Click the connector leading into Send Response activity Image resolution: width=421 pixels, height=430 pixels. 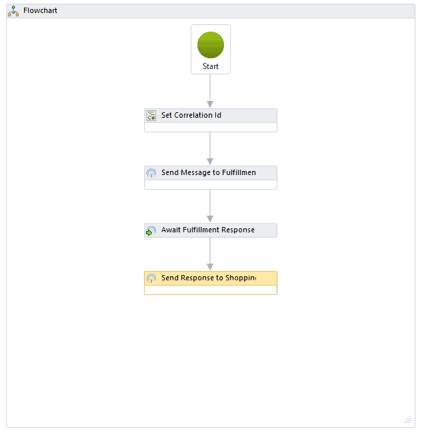pyautogui.click(x=210, y=254)
